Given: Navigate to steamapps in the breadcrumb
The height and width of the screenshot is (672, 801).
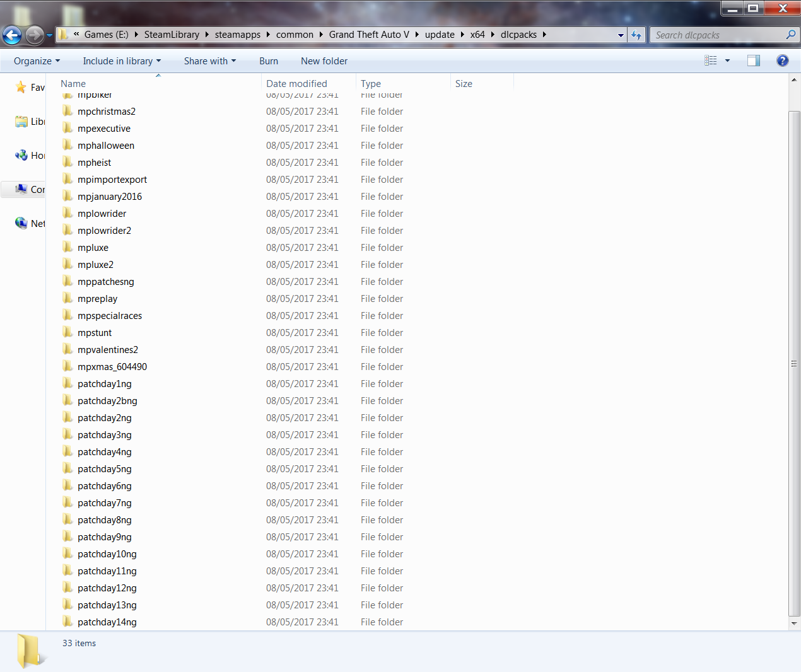Looking at the screenshot, I should (238, 35).
